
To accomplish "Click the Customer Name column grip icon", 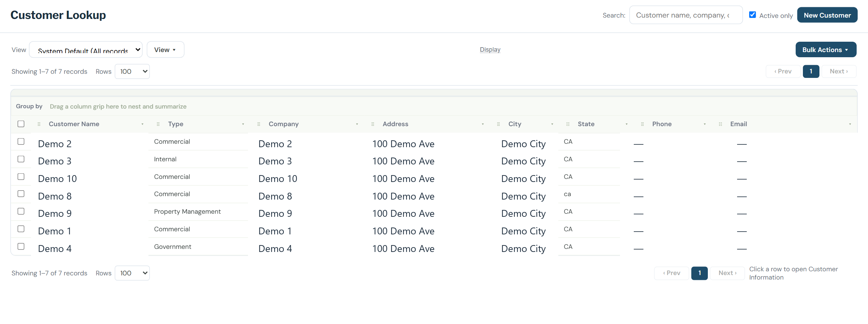I will 39,124.
